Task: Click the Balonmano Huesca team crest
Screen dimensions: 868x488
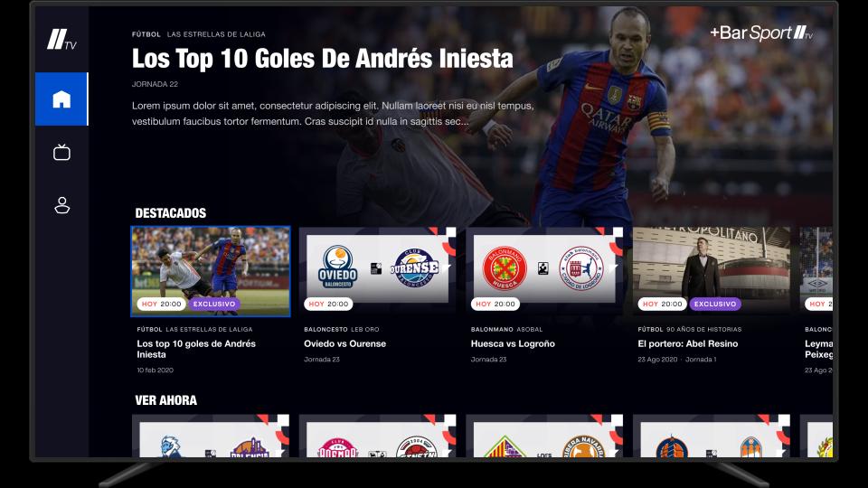Action: (x=505, y=268)
